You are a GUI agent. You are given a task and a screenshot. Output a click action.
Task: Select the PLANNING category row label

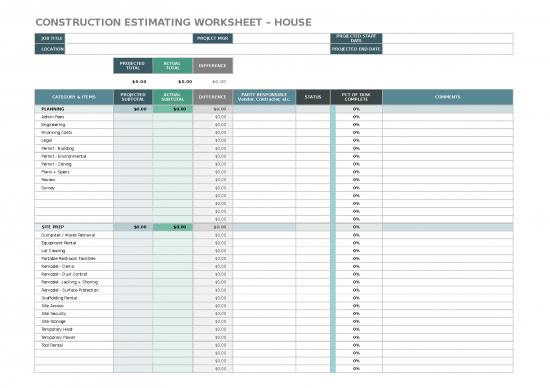click(x=53, y=109)
